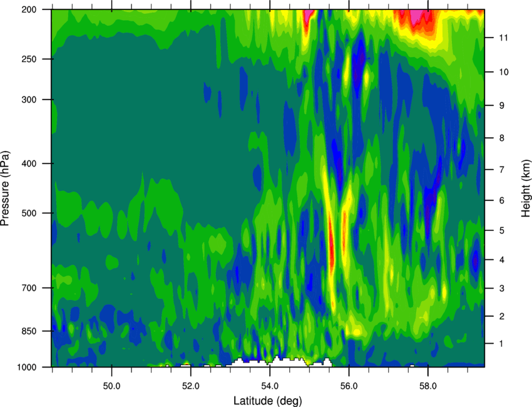Click the 54.0 latitude tick label
Image resolution: width=532 pixels, height=407 pixels.
(x=270, y=386)
